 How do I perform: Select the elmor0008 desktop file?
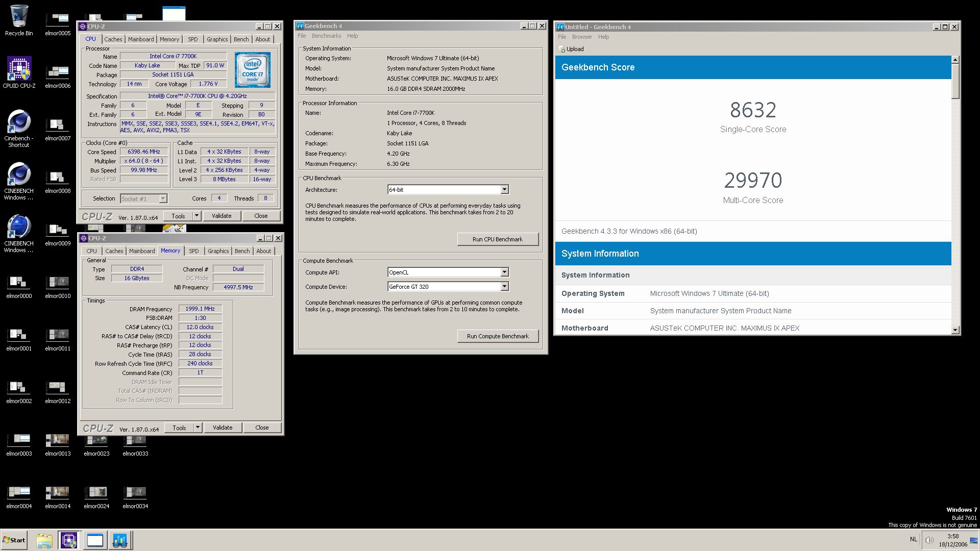[x=58, y=182]
